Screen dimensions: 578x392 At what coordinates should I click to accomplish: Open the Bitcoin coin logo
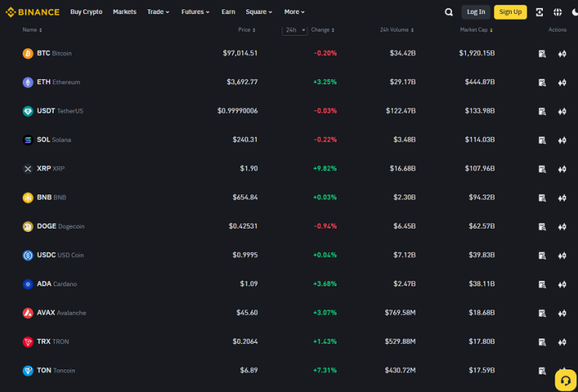point(28,54)
